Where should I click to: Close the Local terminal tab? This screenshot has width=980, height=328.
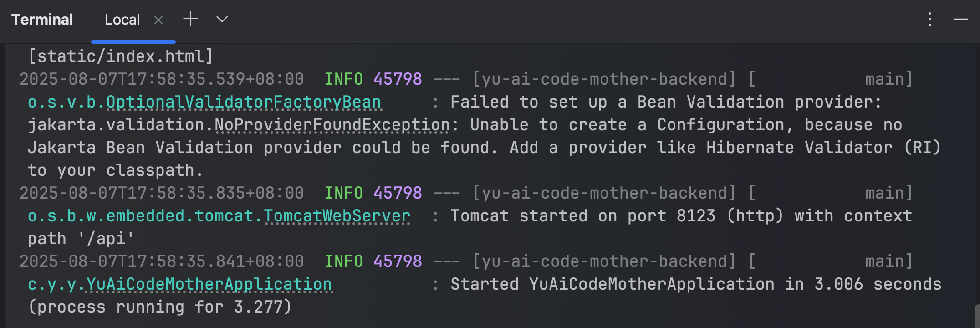(158, 20)
